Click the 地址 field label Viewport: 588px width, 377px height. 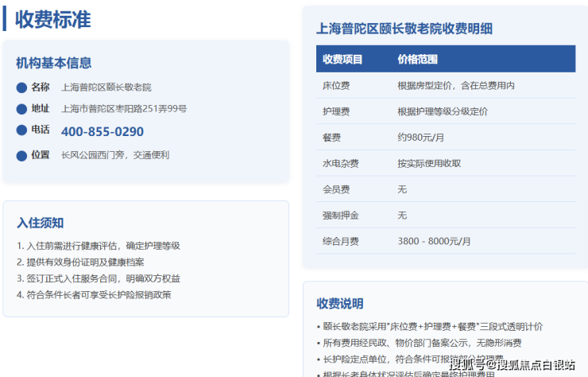click(40, 108)
